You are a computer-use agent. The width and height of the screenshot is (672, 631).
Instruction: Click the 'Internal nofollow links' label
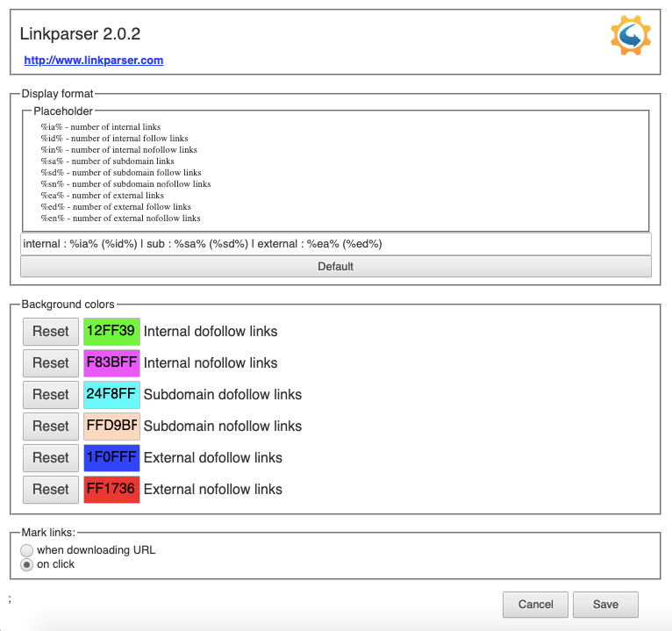click(211, 363)
